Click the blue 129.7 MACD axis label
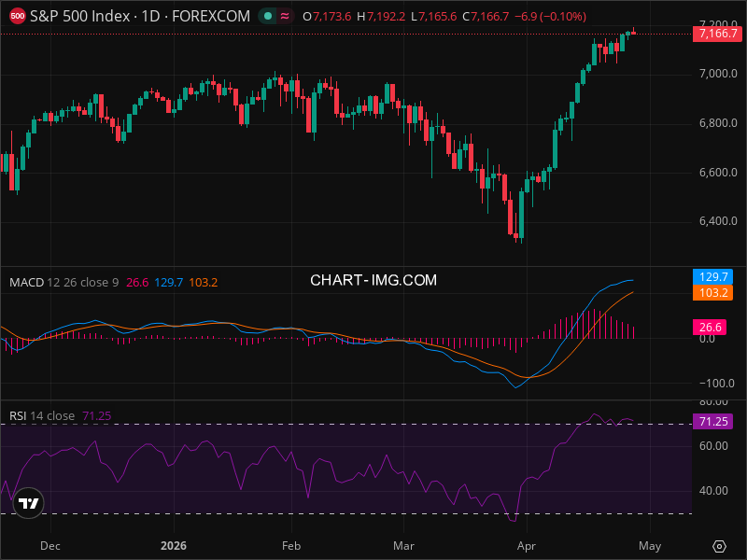 (712, 276)
